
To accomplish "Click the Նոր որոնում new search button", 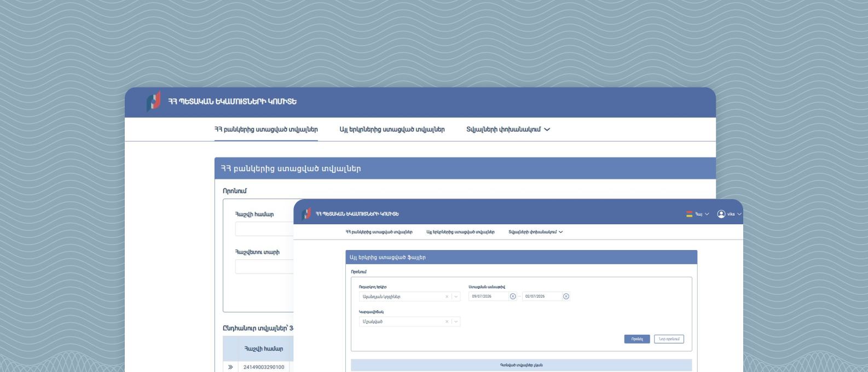I will pos(669,339).
